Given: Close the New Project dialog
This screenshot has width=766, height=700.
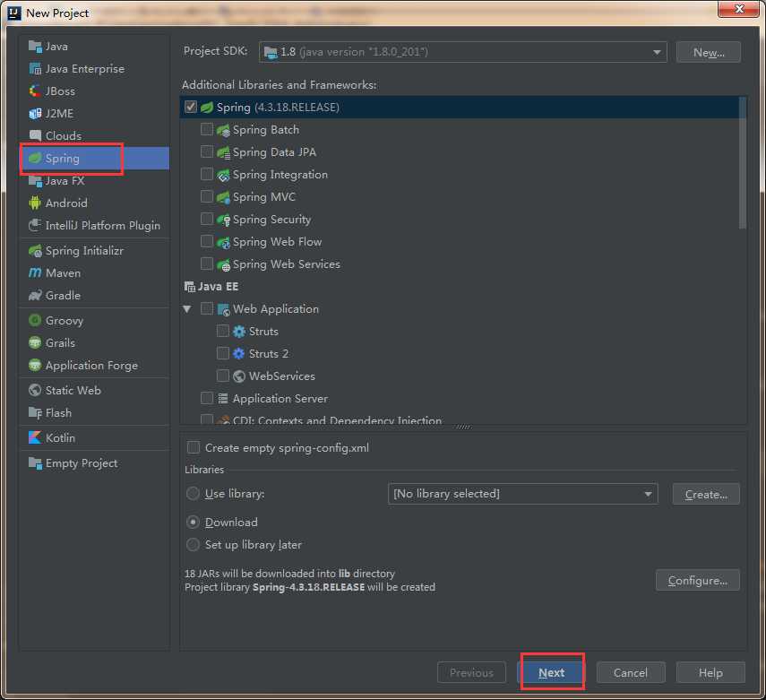Looking at the screenshot, I should point(740,9).
